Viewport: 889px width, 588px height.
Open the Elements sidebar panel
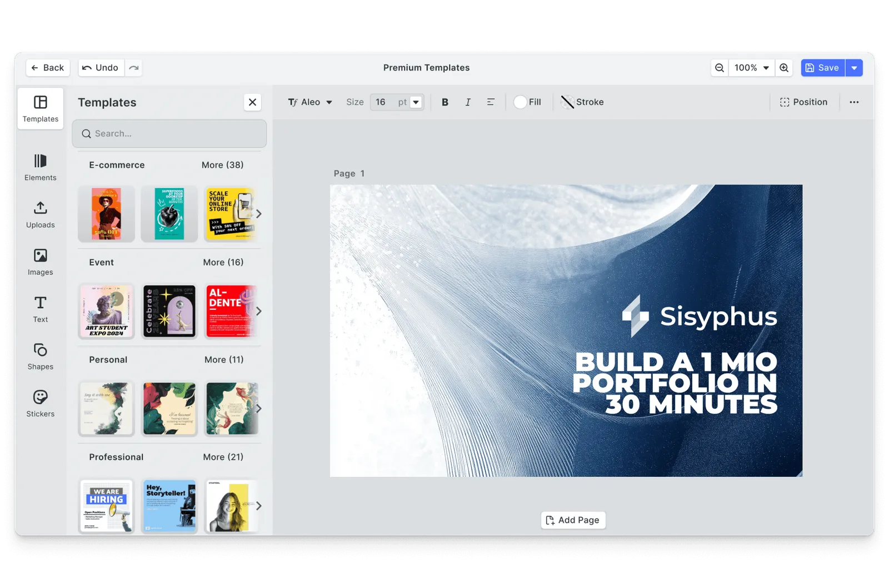pos(41,167)
